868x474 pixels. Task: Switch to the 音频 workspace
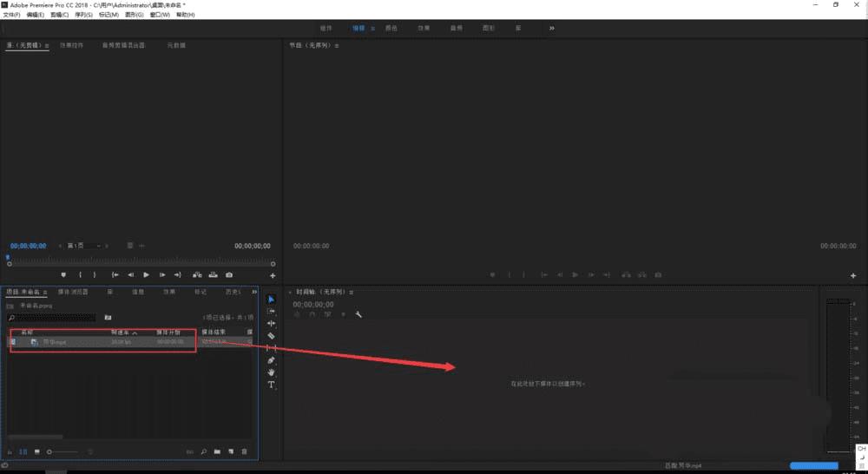click(x=457, y=29)
